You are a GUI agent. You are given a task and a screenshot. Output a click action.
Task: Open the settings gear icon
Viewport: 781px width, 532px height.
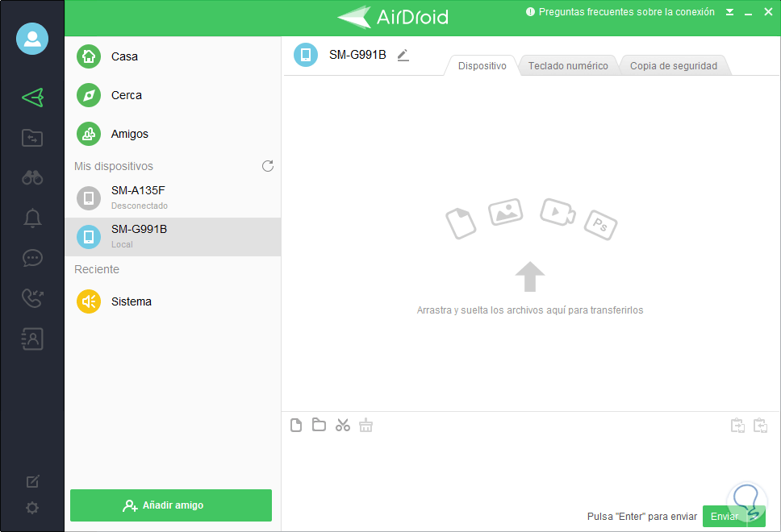[x=32, y=508]
